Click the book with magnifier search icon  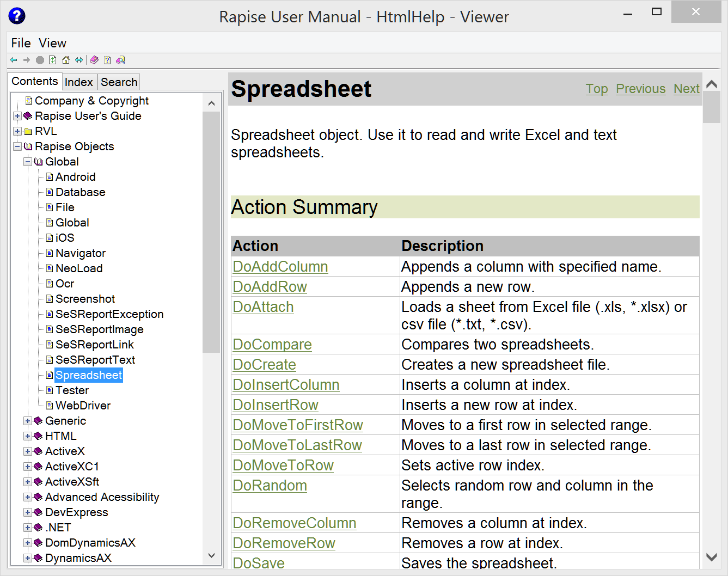pos(120,60)
